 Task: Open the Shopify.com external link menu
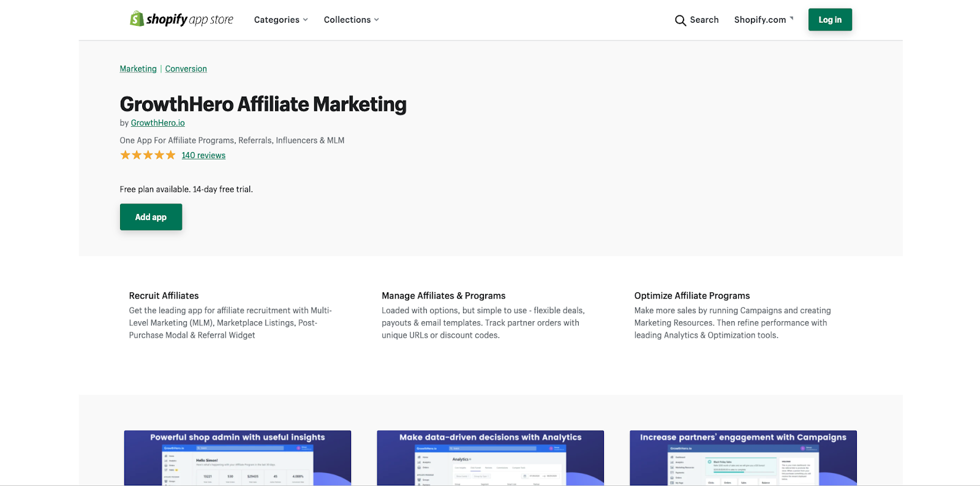click(764, 20)
